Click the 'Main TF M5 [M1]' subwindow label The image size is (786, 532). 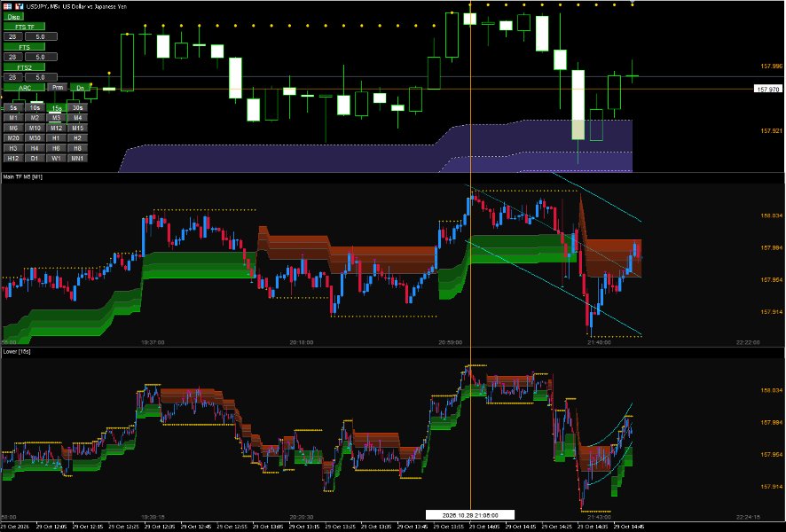23,176
